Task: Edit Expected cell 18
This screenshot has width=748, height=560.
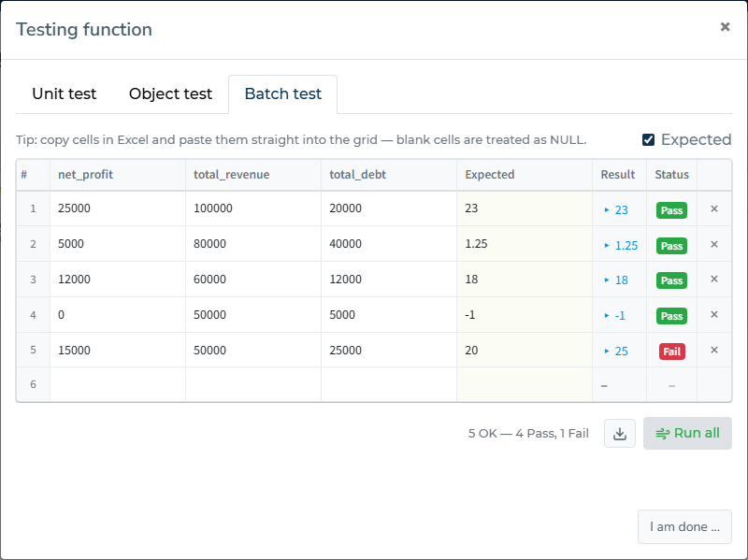Action: pyautogui.click(x=525, y=279)
